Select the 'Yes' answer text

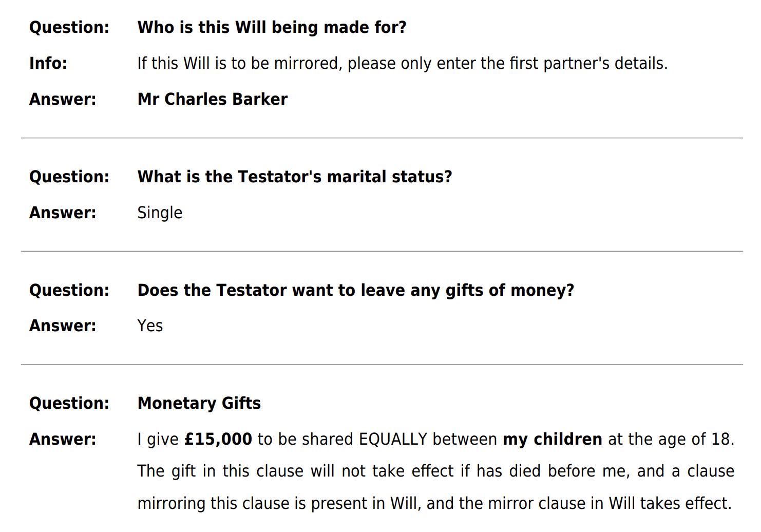pyautogui.click(x=150, y=326)
